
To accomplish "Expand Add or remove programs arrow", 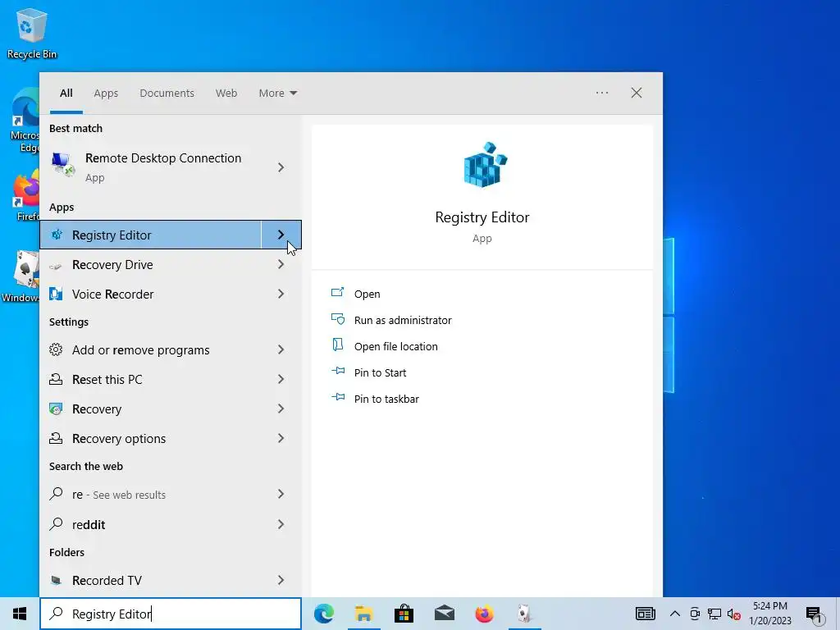I will (281, 349).
